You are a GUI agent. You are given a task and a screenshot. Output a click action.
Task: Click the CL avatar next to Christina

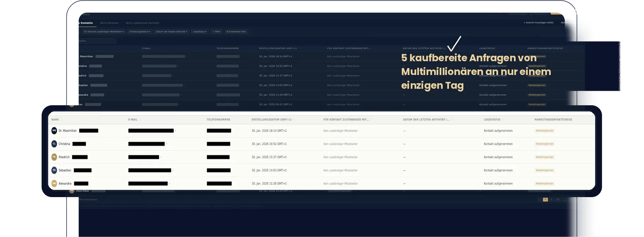pos(54,144)
